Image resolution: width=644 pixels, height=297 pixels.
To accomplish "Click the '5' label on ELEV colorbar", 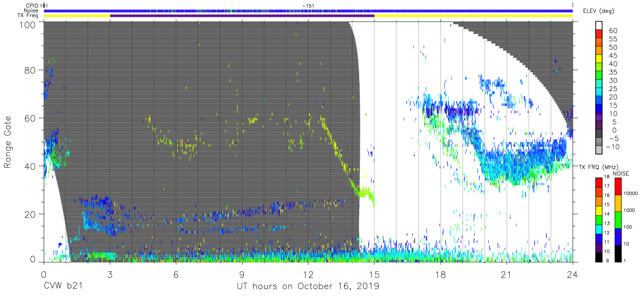I will coord(615,122).
